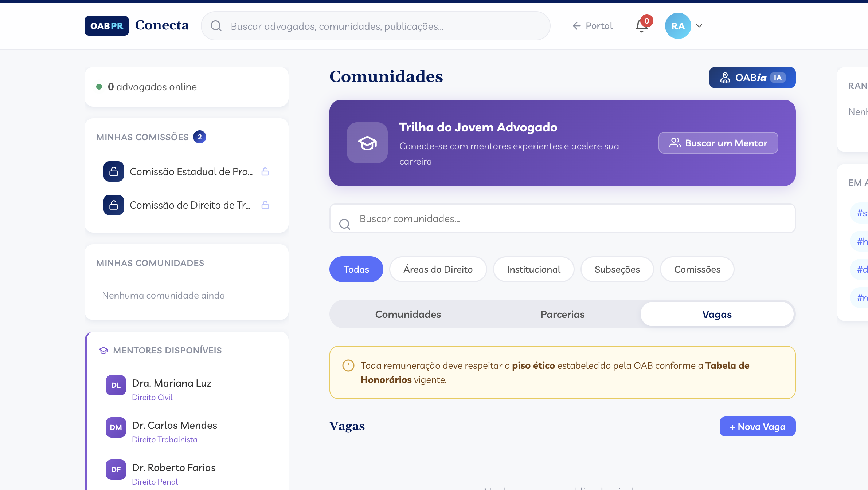868x490 pixels.
Task: Click Buscar um Mentor button
Action: [x=718, y=143]
